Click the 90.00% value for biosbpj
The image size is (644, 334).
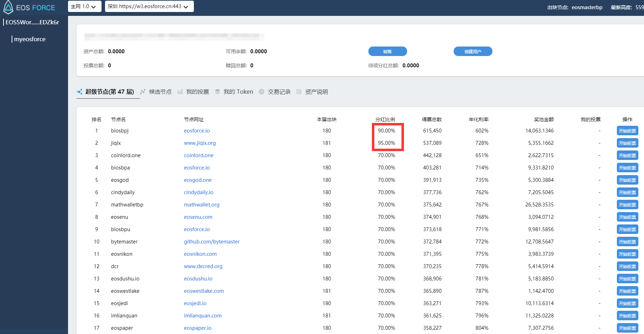(387, 131)
